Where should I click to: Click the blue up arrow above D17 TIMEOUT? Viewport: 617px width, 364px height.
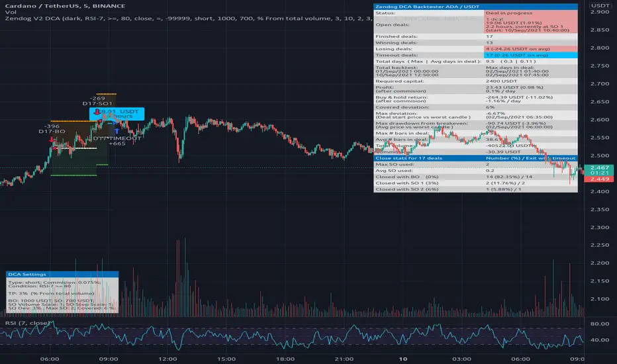point(117,132)
